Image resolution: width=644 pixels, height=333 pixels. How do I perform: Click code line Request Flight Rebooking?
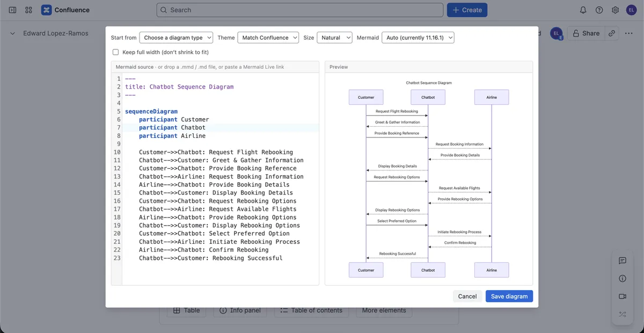[216, 152]
